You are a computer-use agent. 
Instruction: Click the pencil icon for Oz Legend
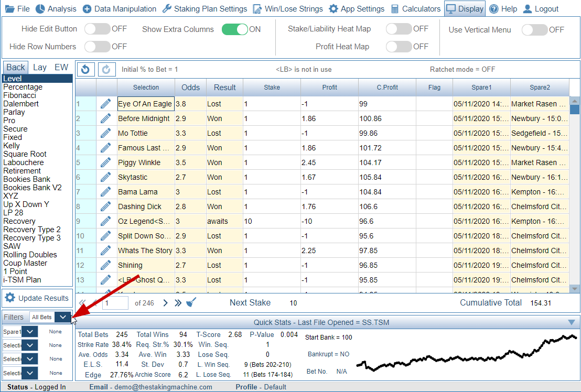click(105, 221)
